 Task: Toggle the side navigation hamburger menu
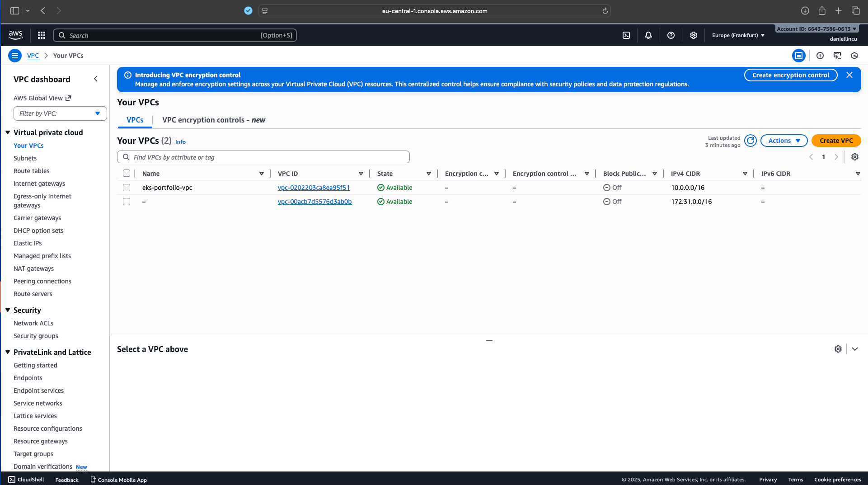pos(15,56)
